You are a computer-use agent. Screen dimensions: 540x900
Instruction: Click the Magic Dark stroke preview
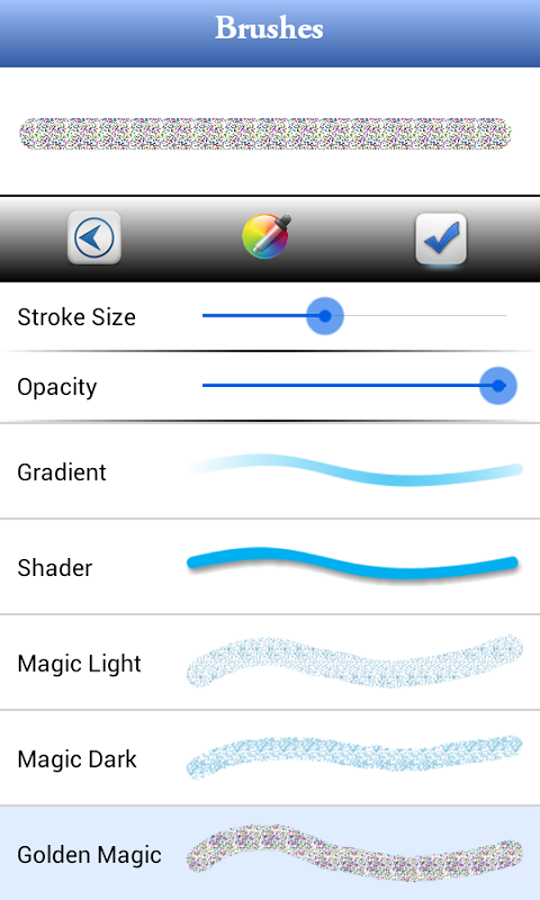click(x=355, y=757)
